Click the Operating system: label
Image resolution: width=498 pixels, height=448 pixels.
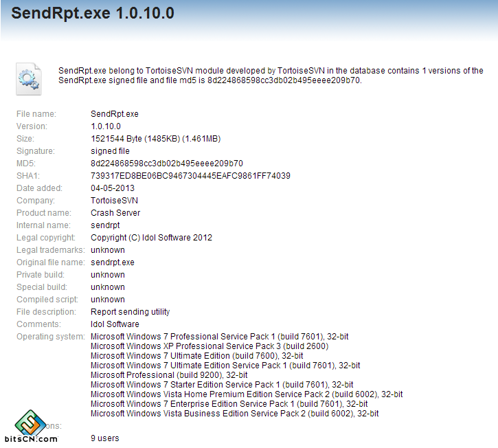click(51, 337)
